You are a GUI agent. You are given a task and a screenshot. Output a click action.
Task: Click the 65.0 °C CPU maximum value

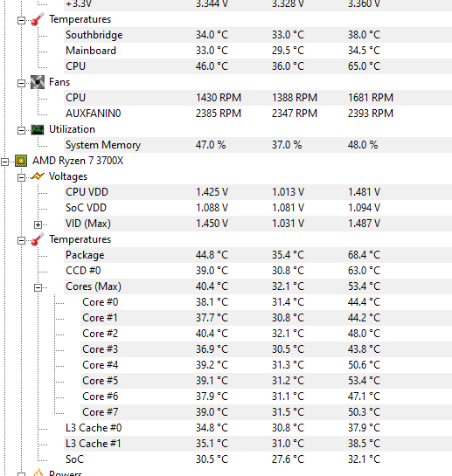pyautogui.click(x=365, y=66)
